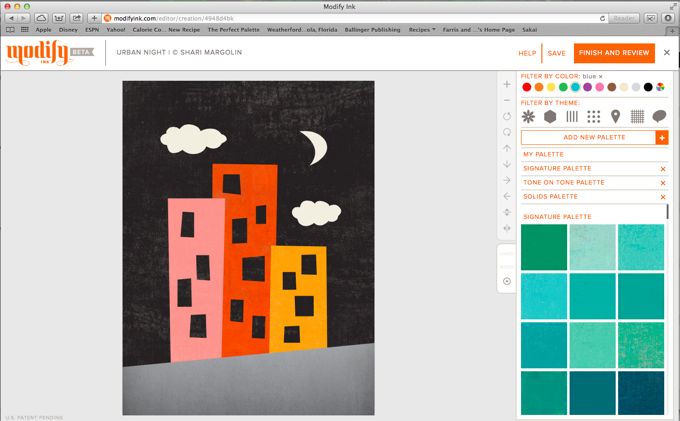Filter by stripes theme icon
The width and height of the screenshot is (680, 421).
572,116
